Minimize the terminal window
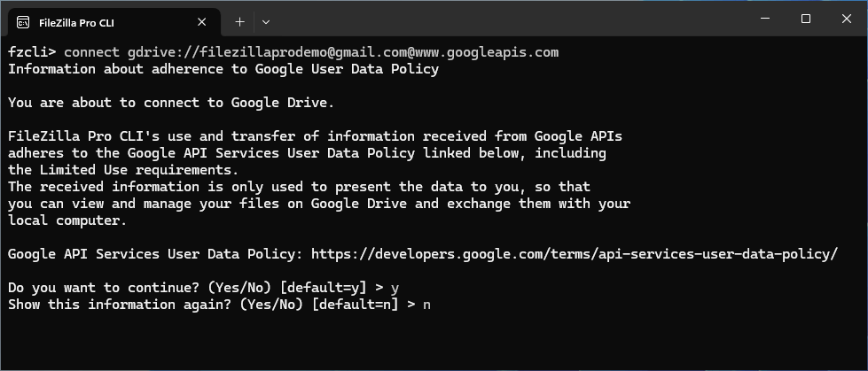Image resolution: width=868 pixels, height=371 pixels. click(x=764, y=19)
